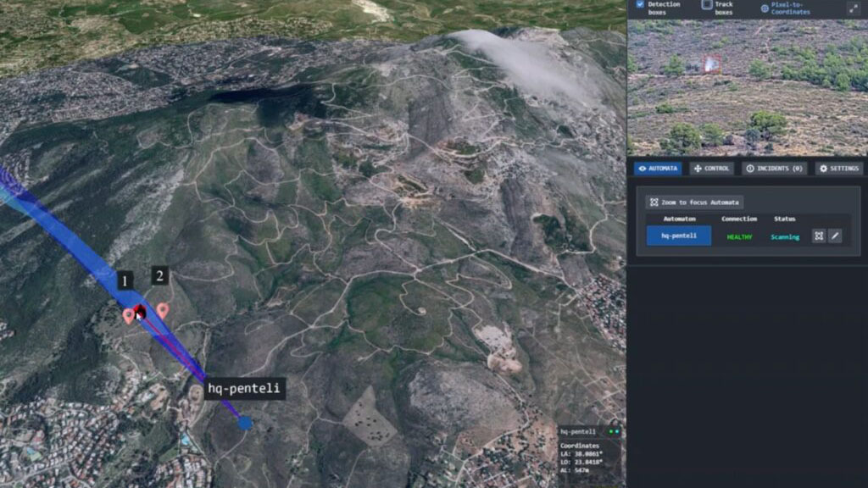Image resolution: width=868 pixels, height=488 pixels.
Task: Switch to the Automata tab
Action: [658, 169]
